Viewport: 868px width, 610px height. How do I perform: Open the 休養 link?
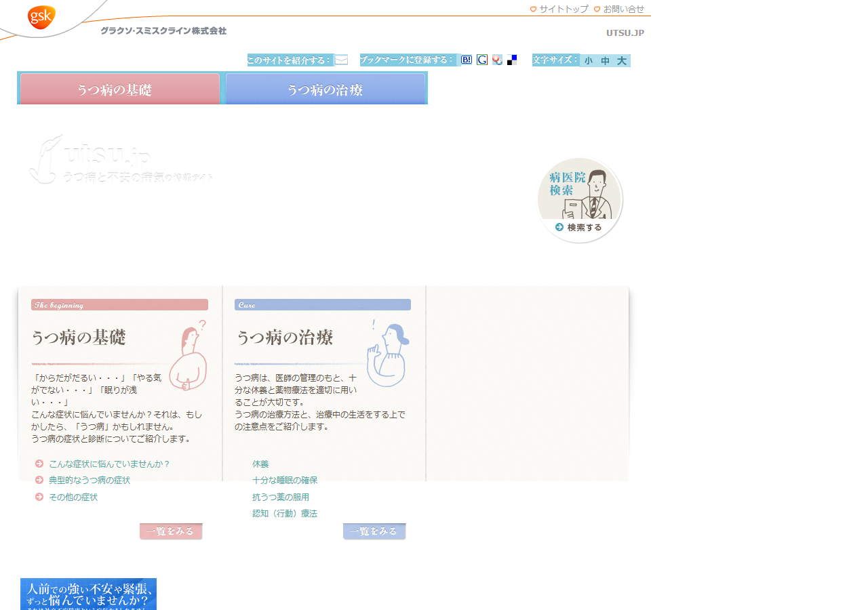[260, 464]
